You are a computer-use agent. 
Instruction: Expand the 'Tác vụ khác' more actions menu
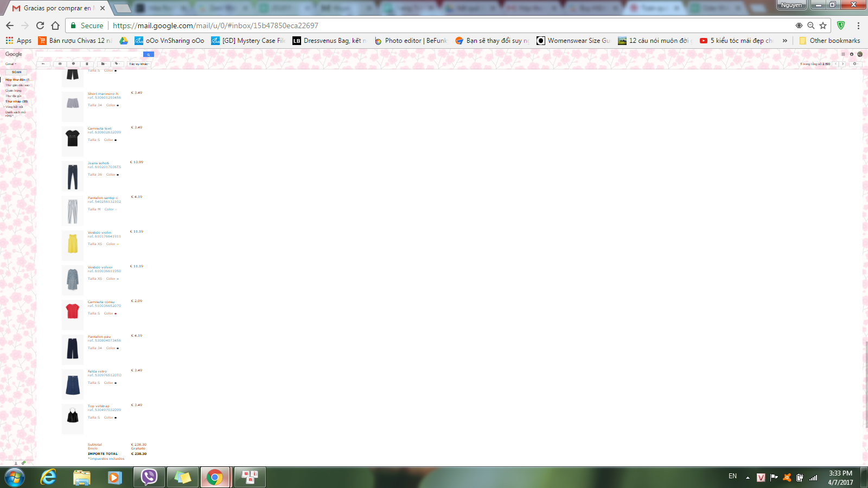[138, 64]
